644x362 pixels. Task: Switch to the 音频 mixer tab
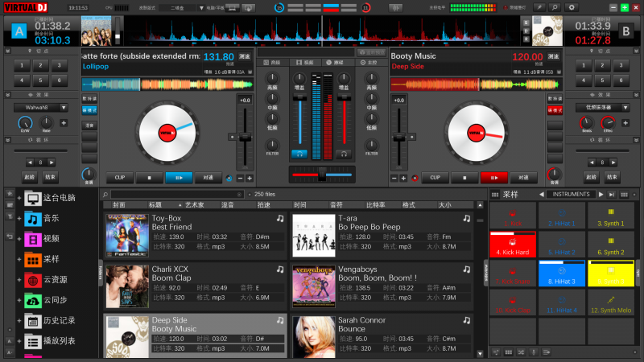click(271, 63)
